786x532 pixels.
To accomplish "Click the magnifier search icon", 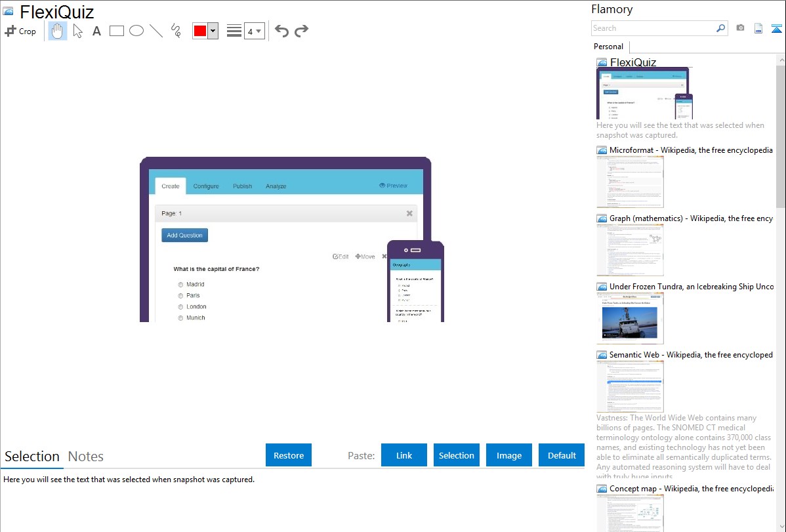I will point(721,28).
